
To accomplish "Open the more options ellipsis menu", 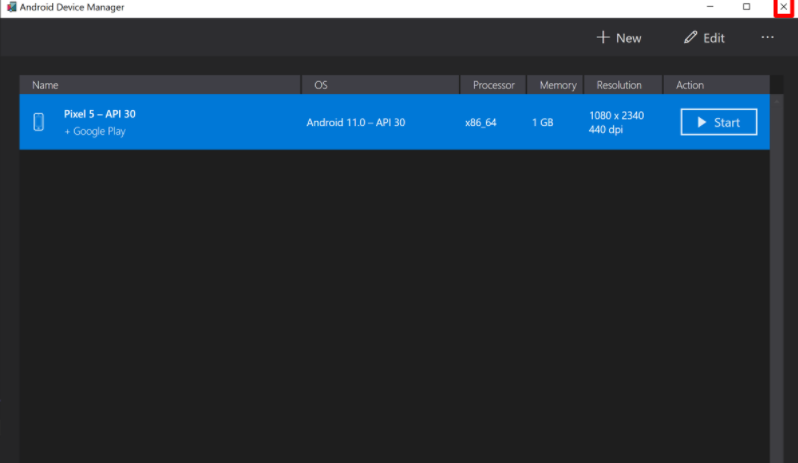I will click(767, 37).
